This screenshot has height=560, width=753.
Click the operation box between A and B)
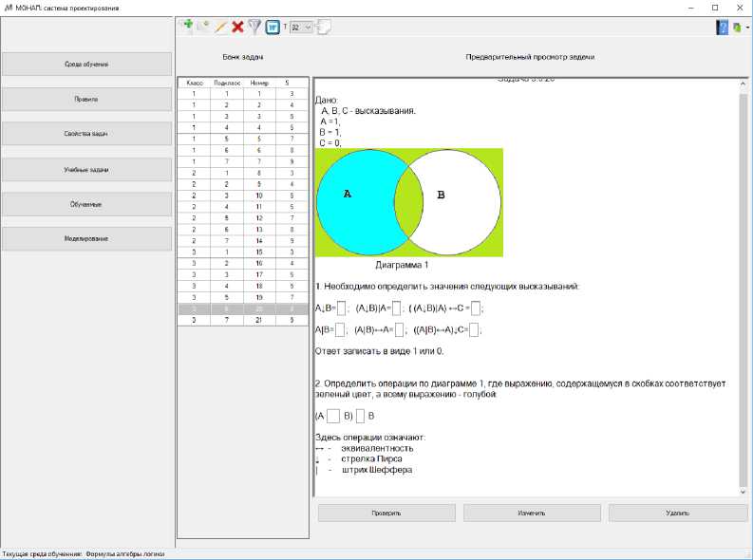333,415
